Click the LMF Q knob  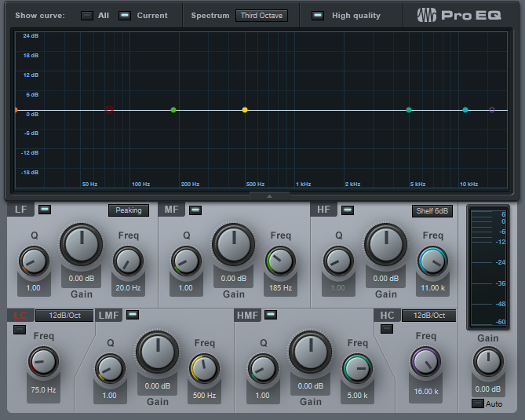click(110, 369)
